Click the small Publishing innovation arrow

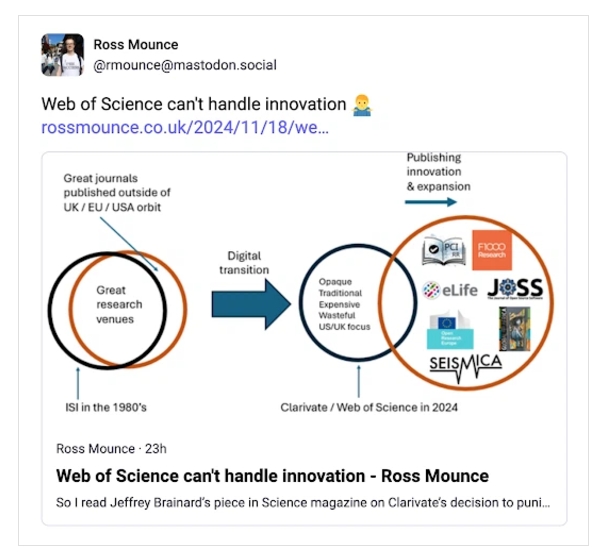coord(431,202)
